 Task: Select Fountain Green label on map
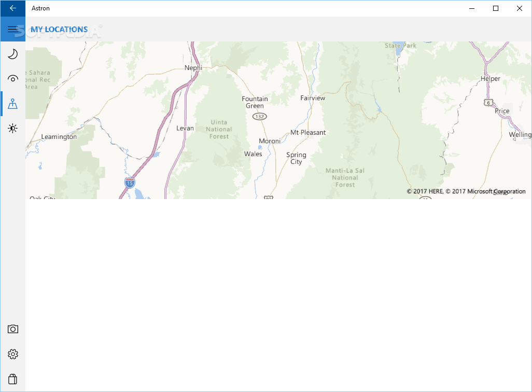coord(255,102)
